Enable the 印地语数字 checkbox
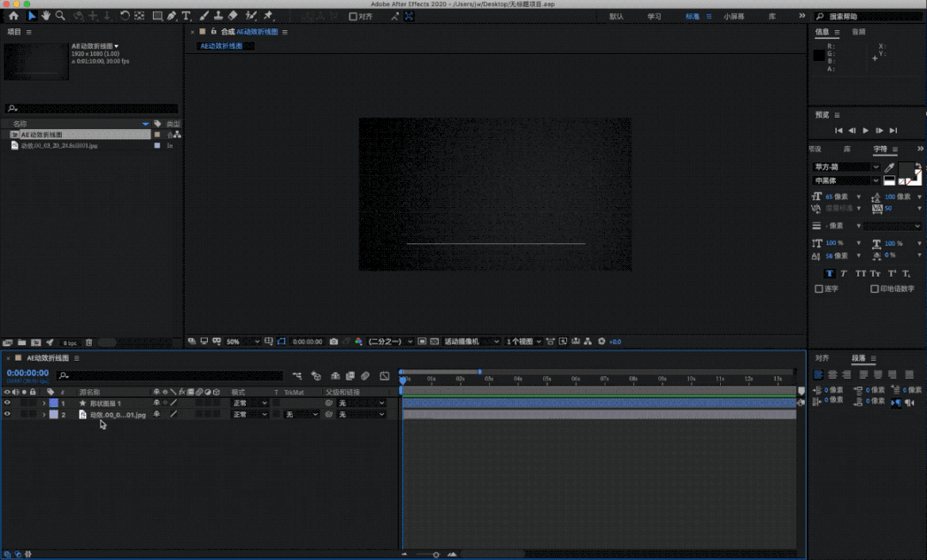Viewport: 927px width, 560px height. pos(875,289)
